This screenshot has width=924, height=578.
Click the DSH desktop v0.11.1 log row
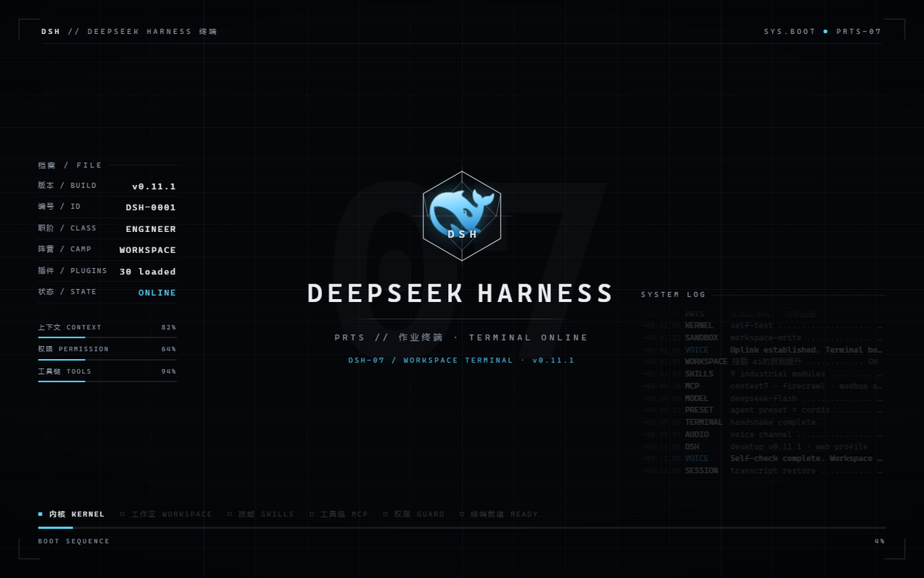(762, 447)
